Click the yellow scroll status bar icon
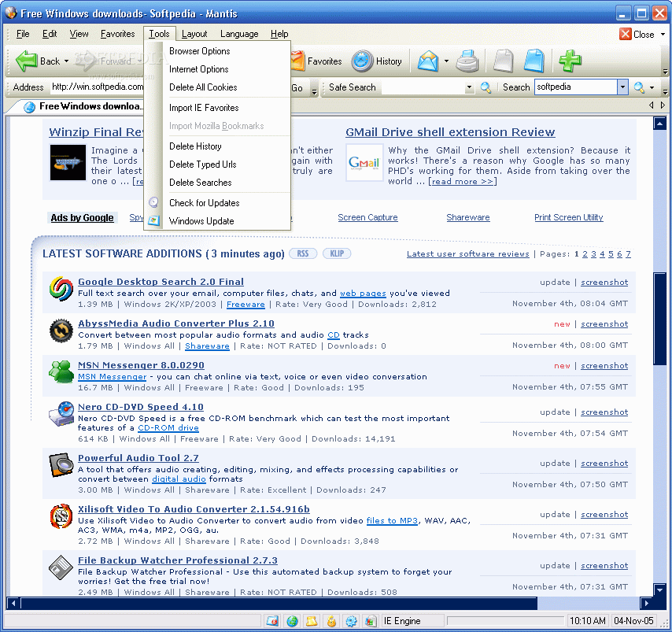Viewport: 672px width, 632px height. tap(312, 620)
